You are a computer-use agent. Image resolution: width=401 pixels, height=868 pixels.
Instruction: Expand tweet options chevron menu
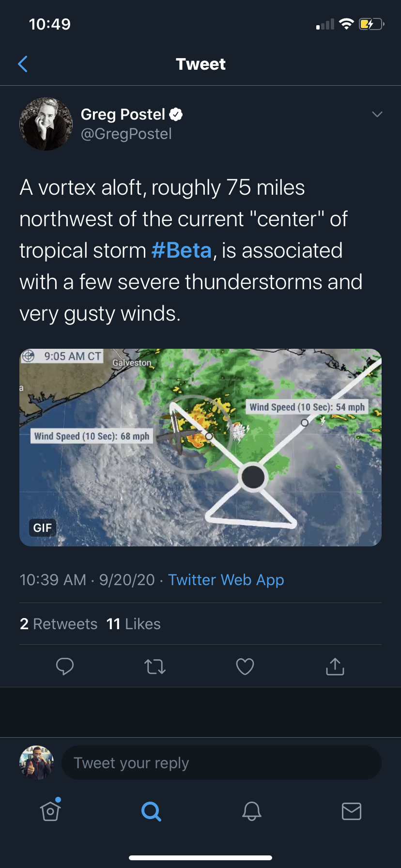click(x=377, y=114)
